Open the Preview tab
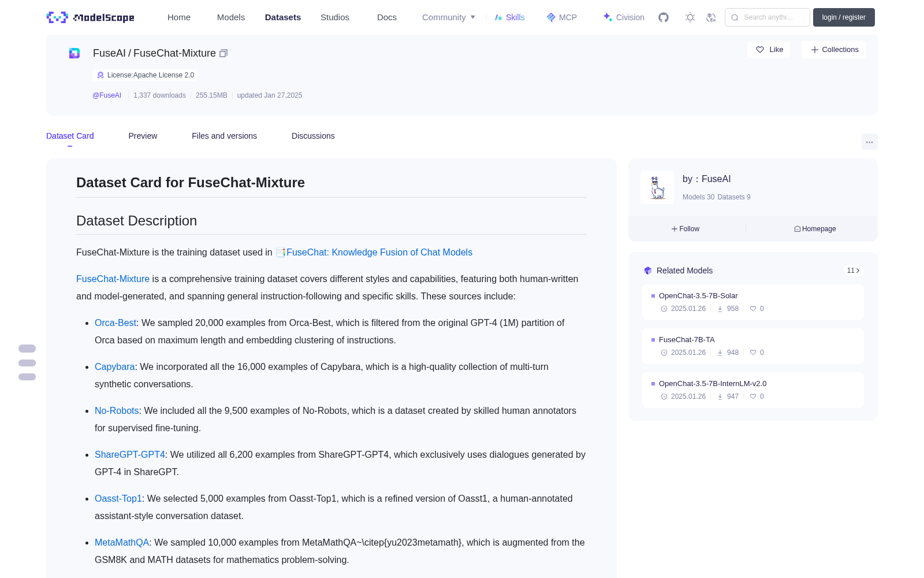 point(143,136)
